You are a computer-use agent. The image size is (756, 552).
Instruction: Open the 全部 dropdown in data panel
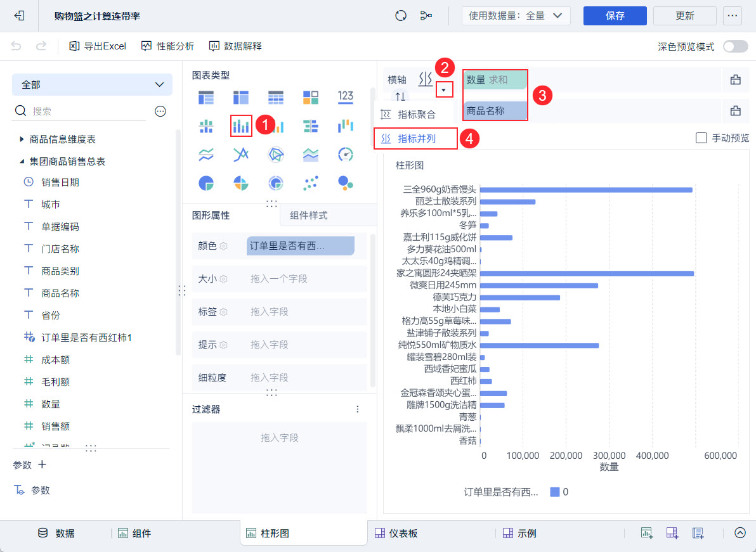click(92, 84)
